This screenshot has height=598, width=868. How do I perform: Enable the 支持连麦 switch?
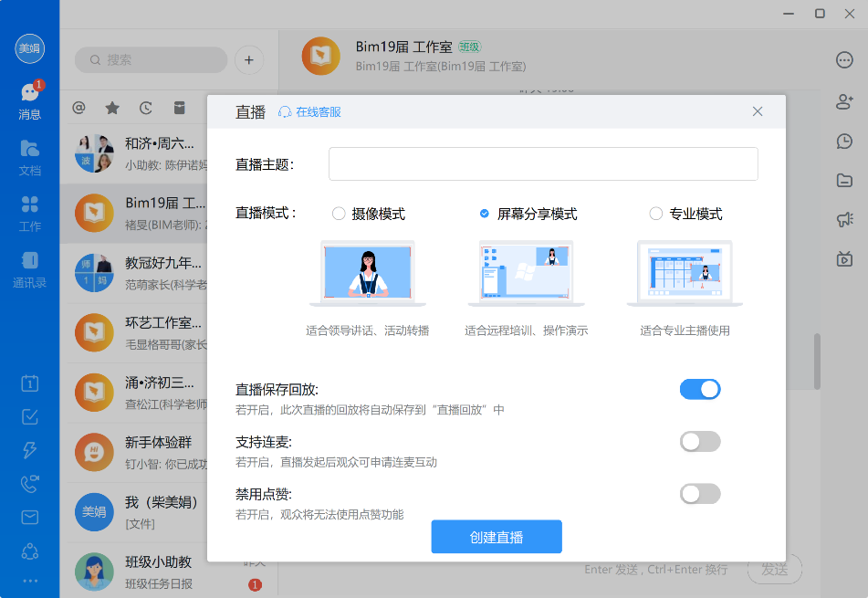(699, 442)
